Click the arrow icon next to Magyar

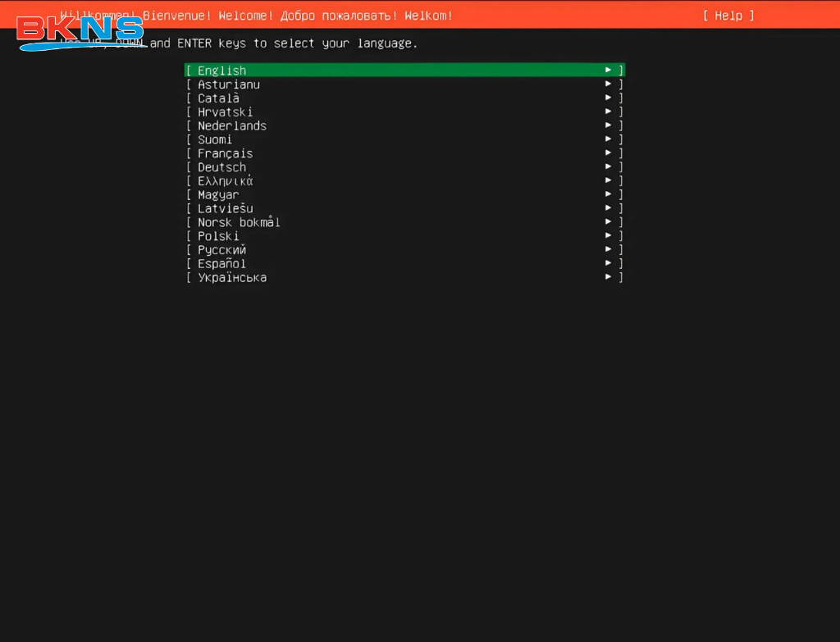click(x=608, y=194)
